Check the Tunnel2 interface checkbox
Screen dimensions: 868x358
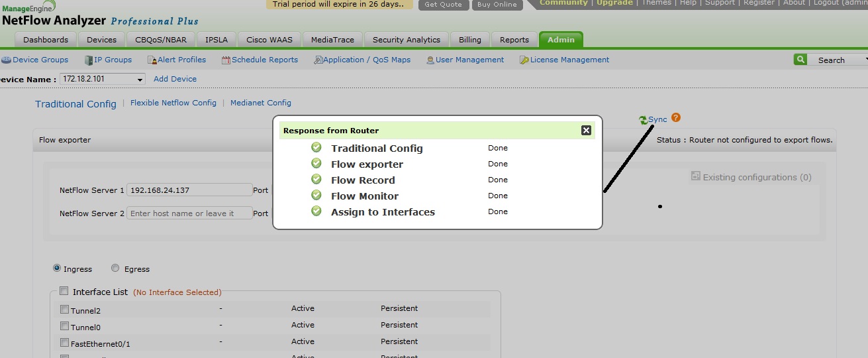[x=64, y=309]
